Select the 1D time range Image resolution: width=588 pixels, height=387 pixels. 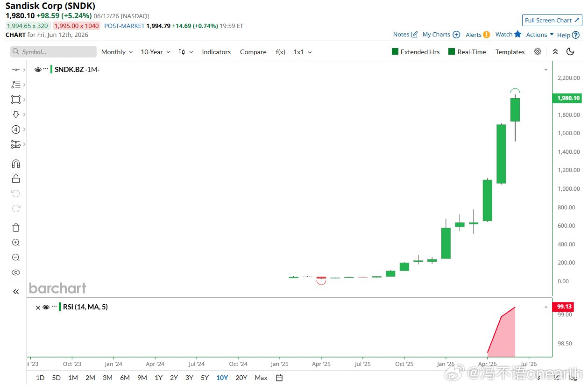[40, 378]
